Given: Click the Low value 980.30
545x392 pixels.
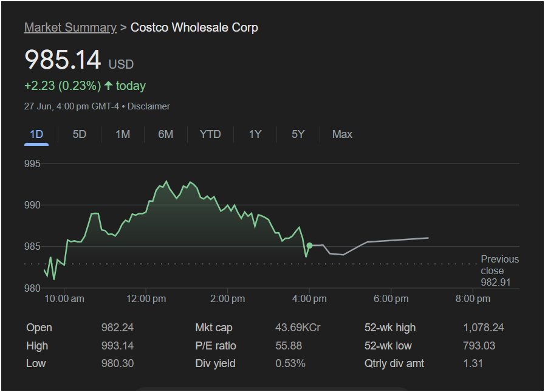Looking at the screenshot, I should 117,363.
